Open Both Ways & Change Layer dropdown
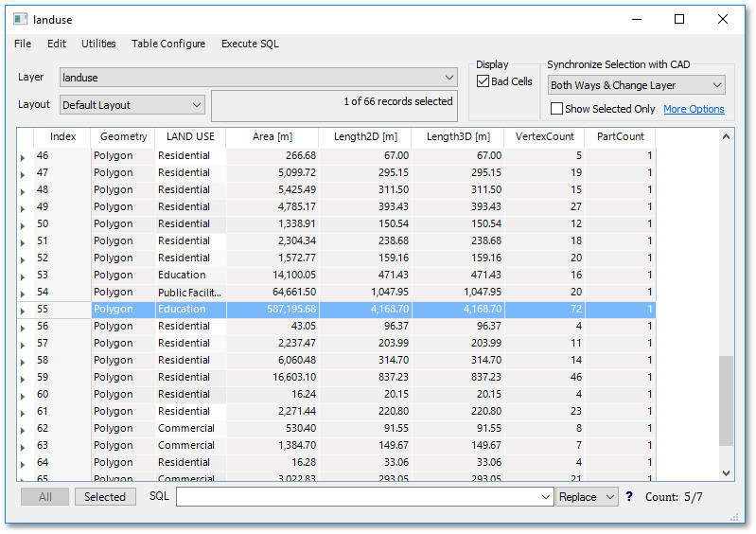The width and height of the screenshot is (756, 534). coord(637,85)
